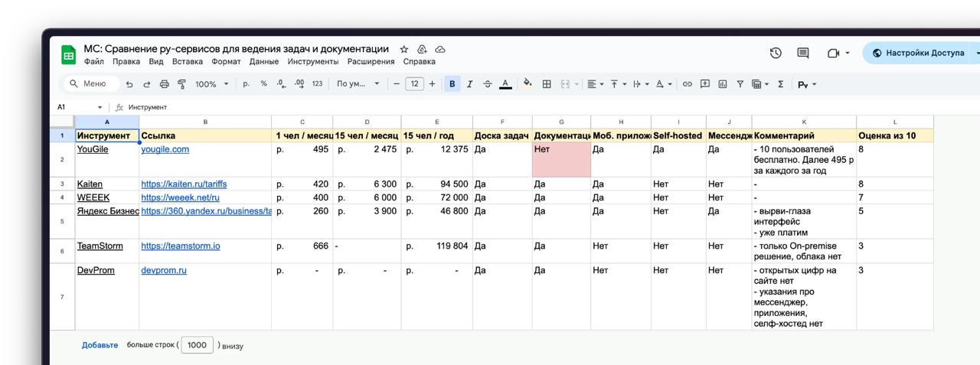980x365 pixels.
Task: Open version history clock icon
Action: point(776,53)
